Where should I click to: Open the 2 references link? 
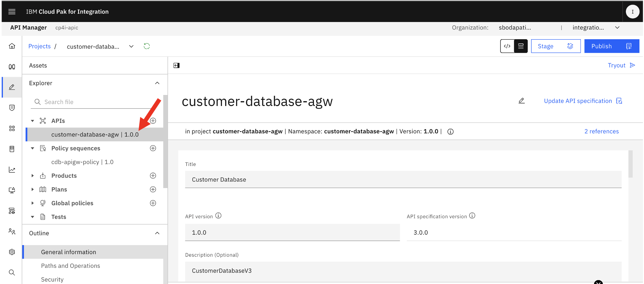(602, 131)
